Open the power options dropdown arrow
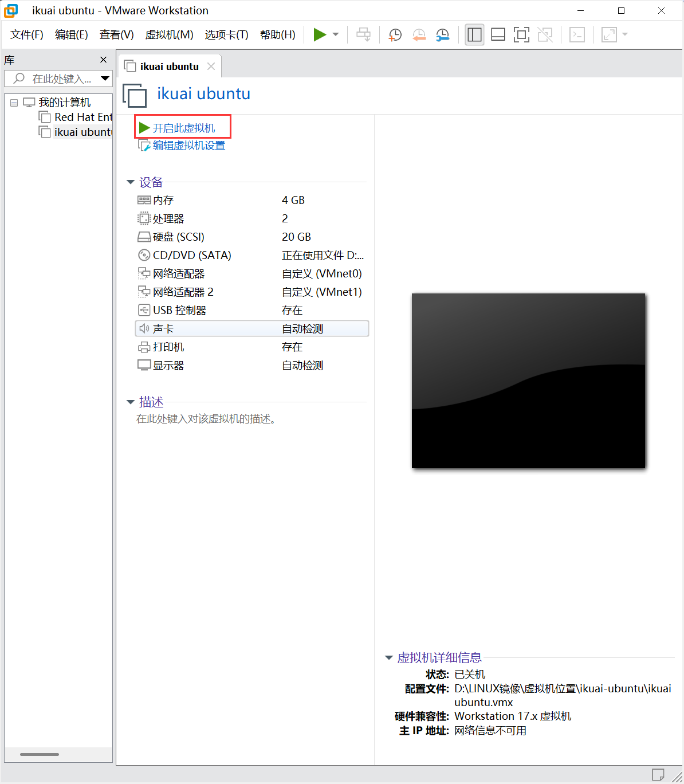 pyautogui.click(x=336, y=34)
